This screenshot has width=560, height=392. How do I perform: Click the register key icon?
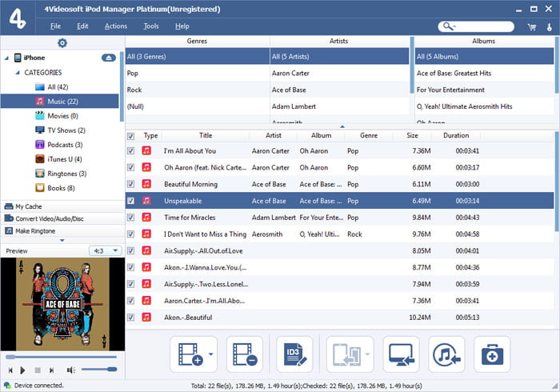tap(550, 26)
